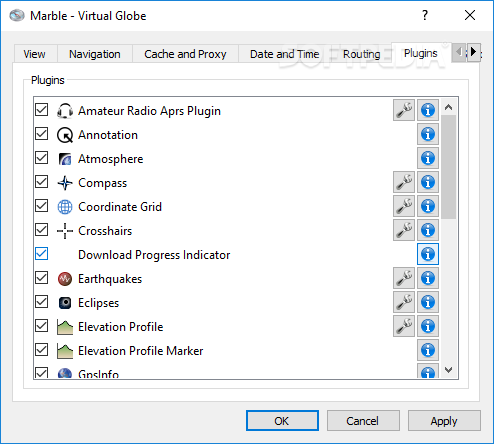Select the Download Progress Indicator text row

click(x=154, y=255)
